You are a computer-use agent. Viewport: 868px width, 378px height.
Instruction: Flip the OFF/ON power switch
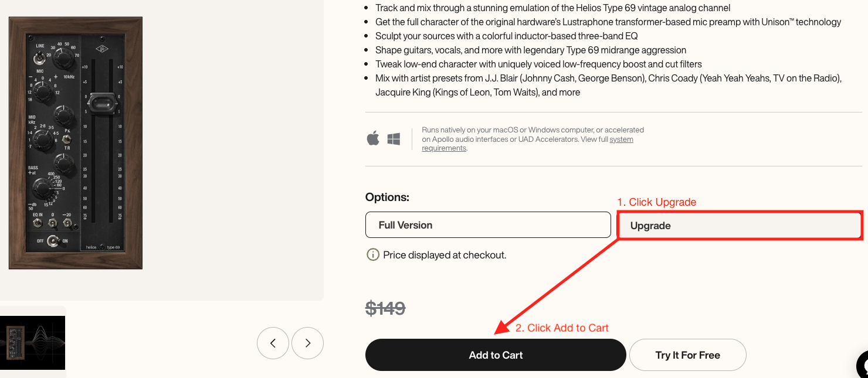tap(53, 240)
